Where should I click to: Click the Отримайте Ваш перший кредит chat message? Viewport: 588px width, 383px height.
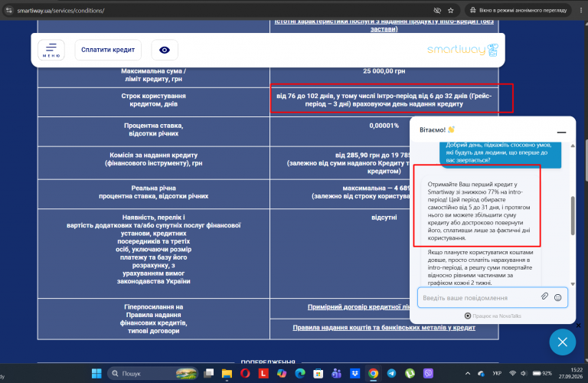pyautogui.click(x=480, y=211)
